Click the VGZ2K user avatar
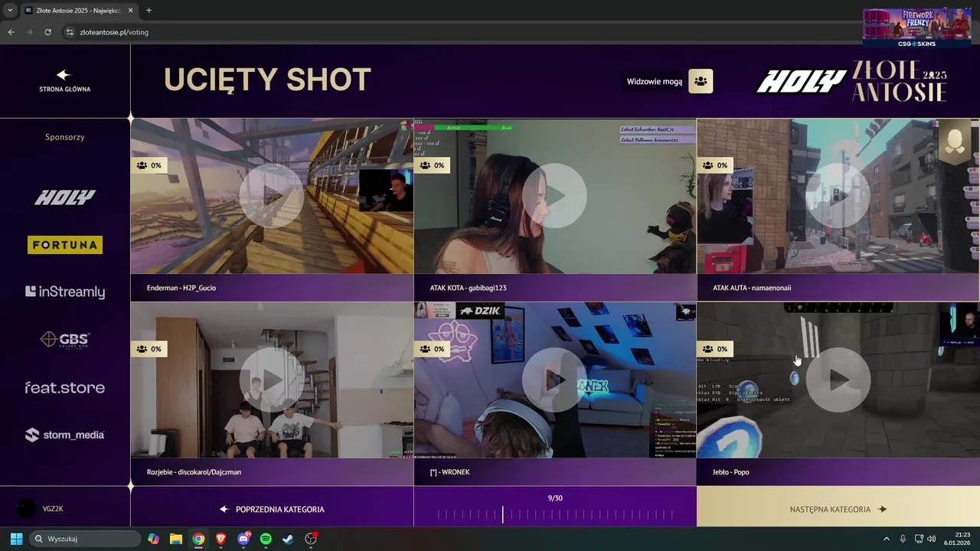 [x=26, y=508]
